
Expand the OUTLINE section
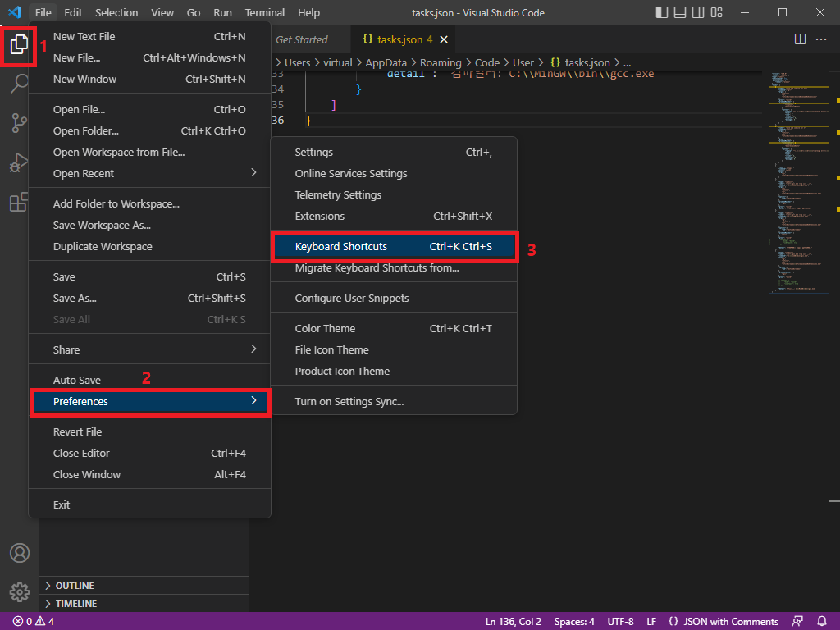coord(144,586)
